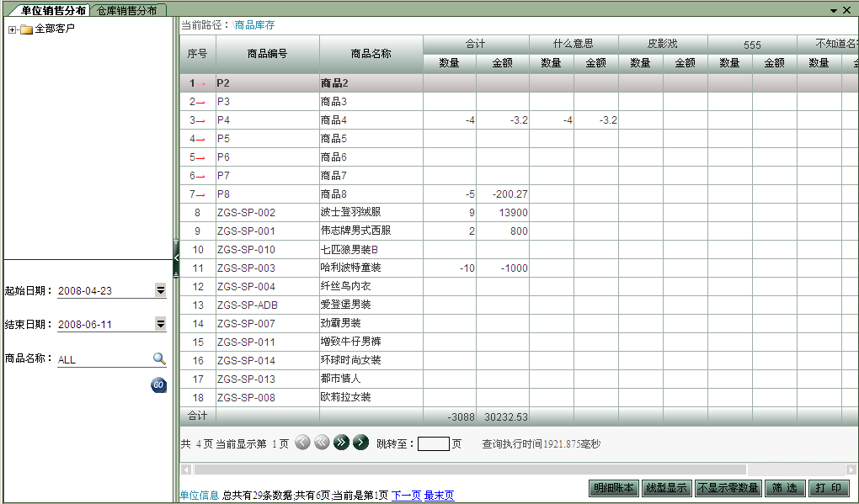Select the 单位销售分布 tab
The height and width of the screenshot is (504, 859).
(x=52, y=10)
